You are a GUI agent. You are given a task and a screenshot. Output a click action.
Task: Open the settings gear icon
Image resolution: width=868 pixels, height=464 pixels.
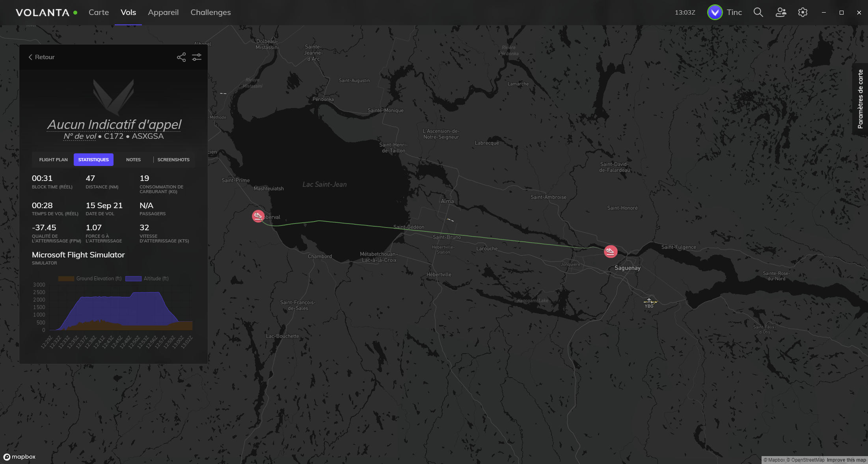803,12
